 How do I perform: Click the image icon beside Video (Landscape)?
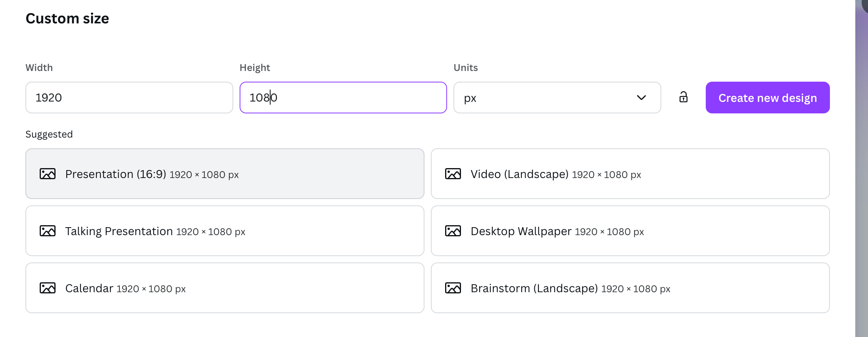coord(453,174)
